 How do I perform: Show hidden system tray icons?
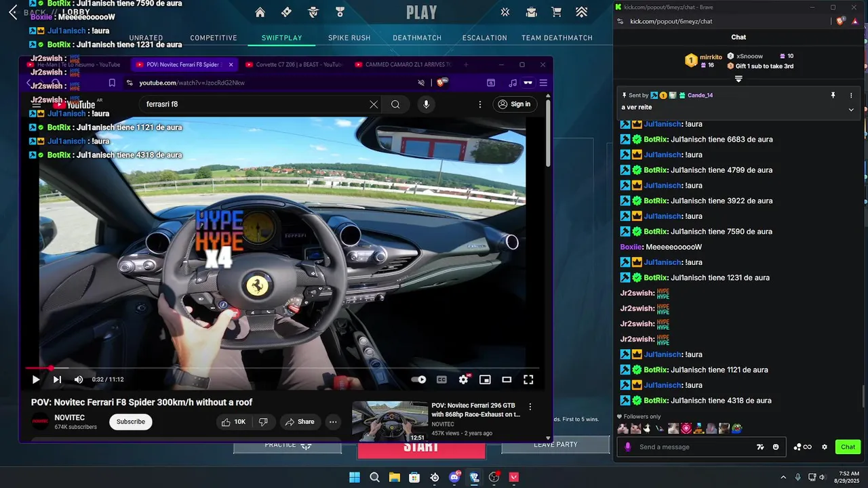pyautogui.click(x=783, y=477)
